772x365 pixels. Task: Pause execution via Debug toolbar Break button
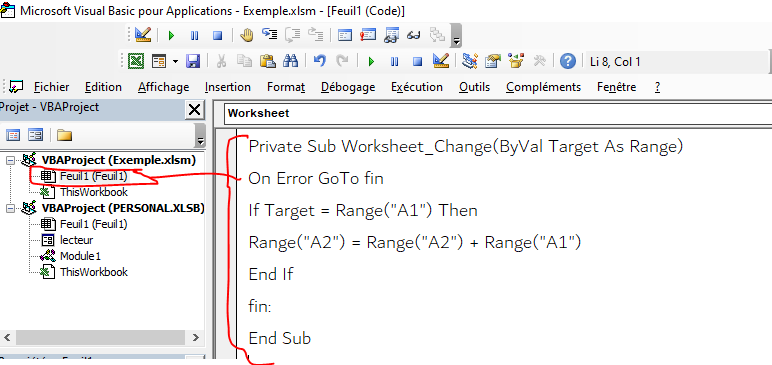tap(194, 35)
